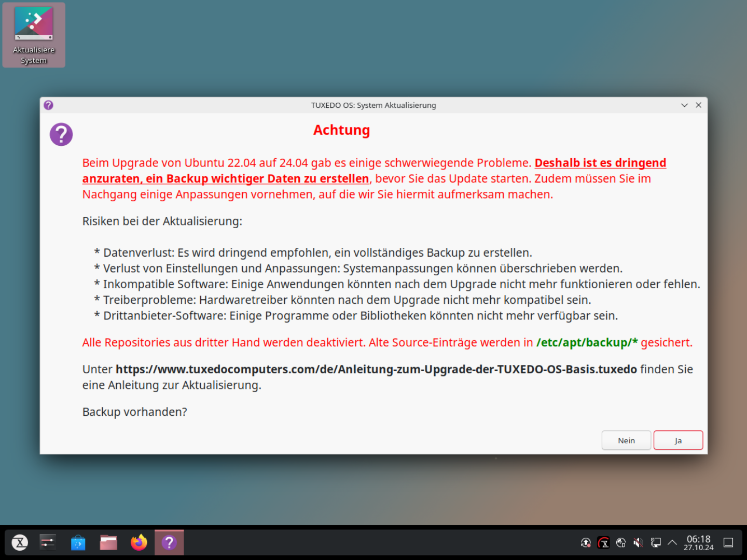Viewport: 747px width, 560px height.
Task: Click 'Backup vorhanden?' question text
Action: 135,412
